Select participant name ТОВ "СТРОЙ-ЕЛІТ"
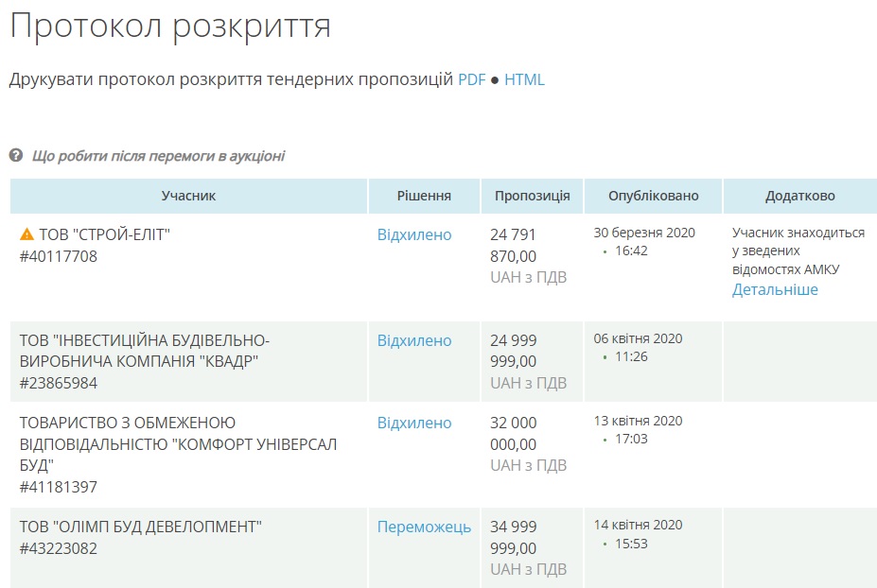 tap(104, 234)
